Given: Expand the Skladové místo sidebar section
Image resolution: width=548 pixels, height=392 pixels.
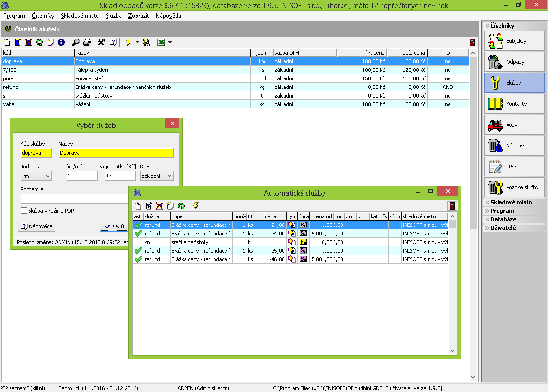Looking at the screenshot, I should (x=514, y=202).
